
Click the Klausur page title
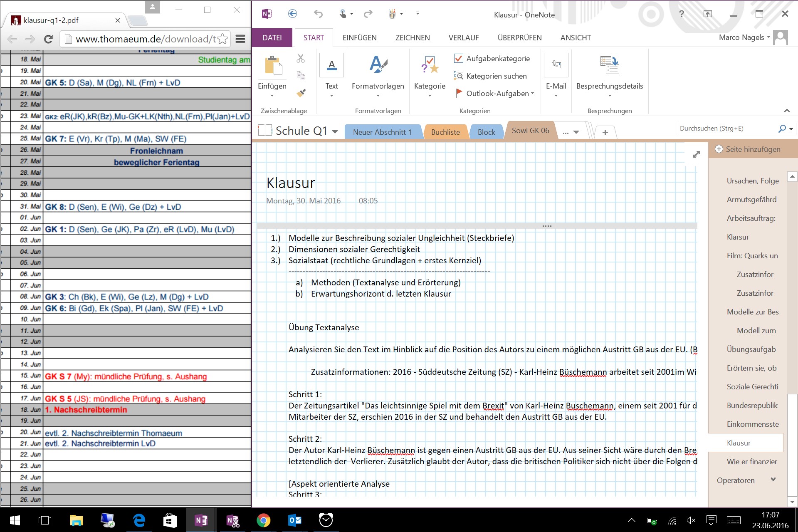[291, 183]
